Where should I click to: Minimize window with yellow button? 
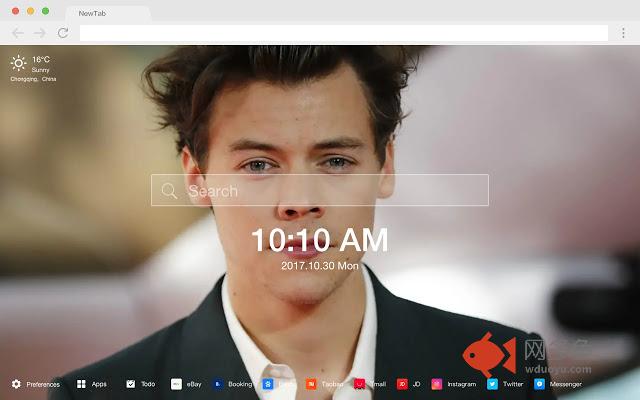coord(31,11)
